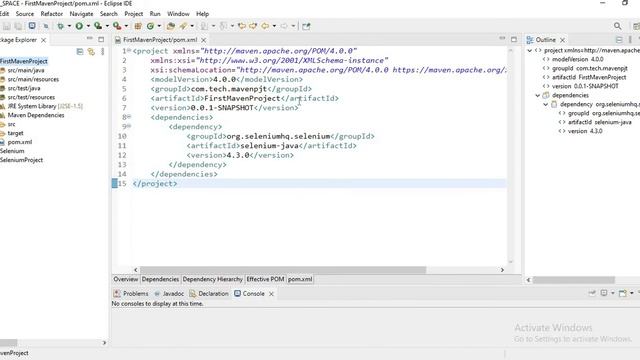Click the Back navigation yellow arrow
This screenshot has width=640, height=360.
265,26
